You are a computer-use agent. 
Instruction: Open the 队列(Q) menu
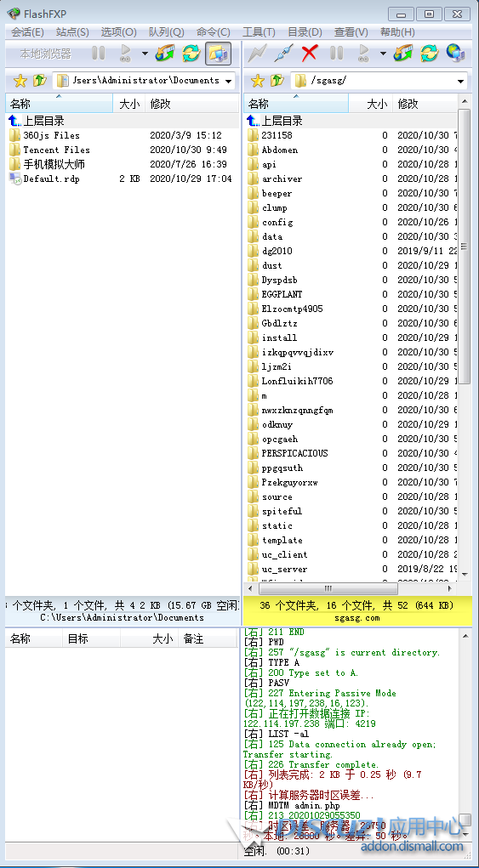pyautogui.click(x=167, y=32)
